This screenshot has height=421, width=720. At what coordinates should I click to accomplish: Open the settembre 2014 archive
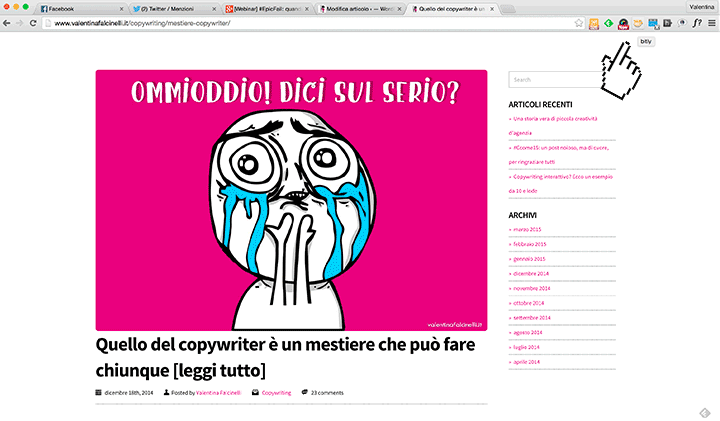click(x=532, y=318)
